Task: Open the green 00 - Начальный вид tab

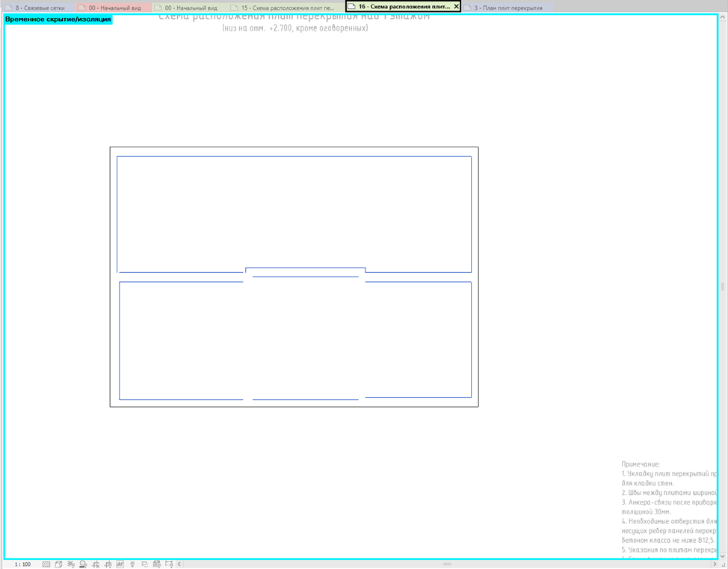Action: (x=191, y=7)
